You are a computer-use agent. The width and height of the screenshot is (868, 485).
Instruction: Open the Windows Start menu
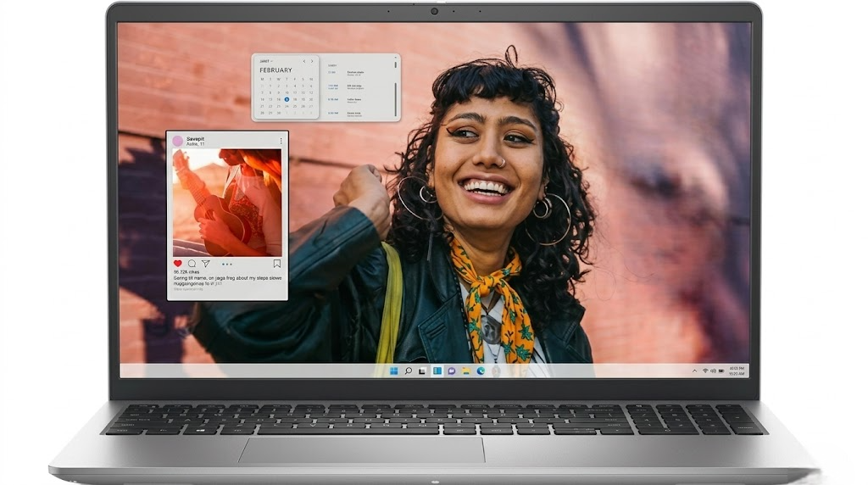(x=393, y=371)
